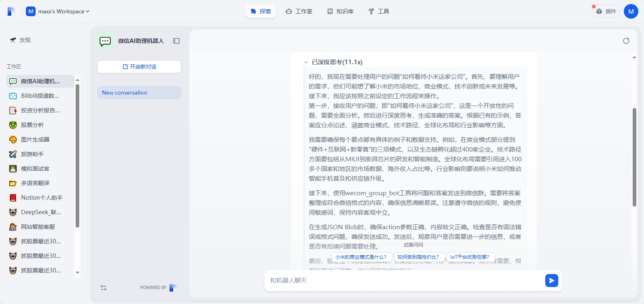
Task: Open 发现 in the sidebar
Action: pos(20,40)
